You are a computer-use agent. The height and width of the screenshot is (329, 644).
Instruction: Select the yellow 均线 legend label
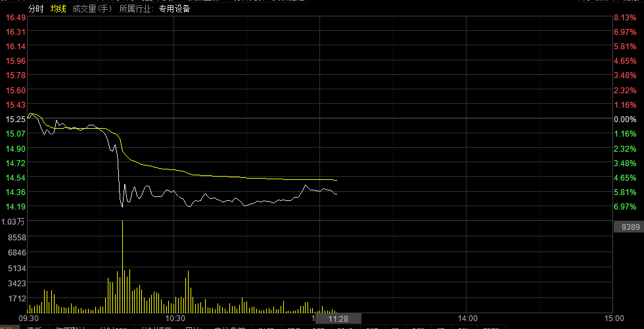(58, 9)
